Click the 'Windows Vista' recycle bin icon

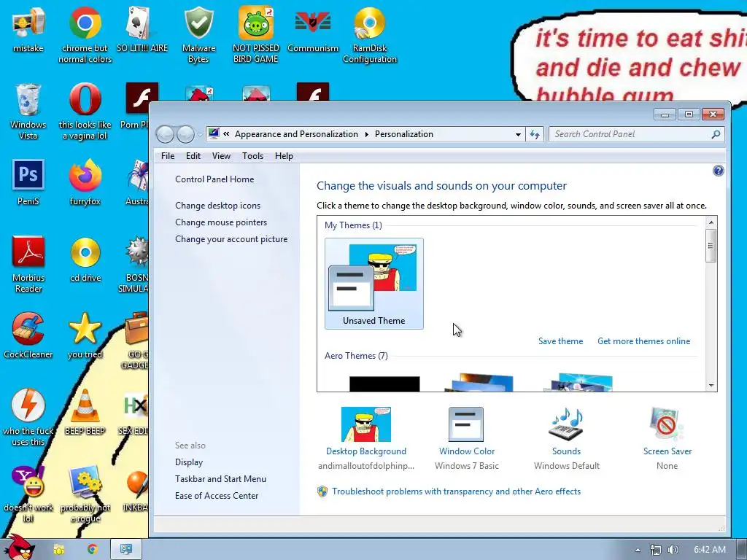coord(28,112)
